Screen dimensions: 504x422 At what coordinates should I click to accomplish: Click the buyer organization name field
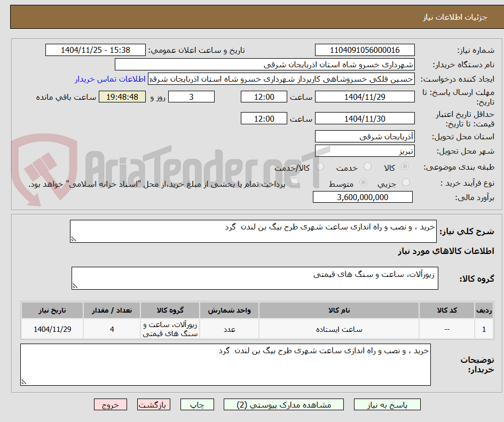(264, 65)
